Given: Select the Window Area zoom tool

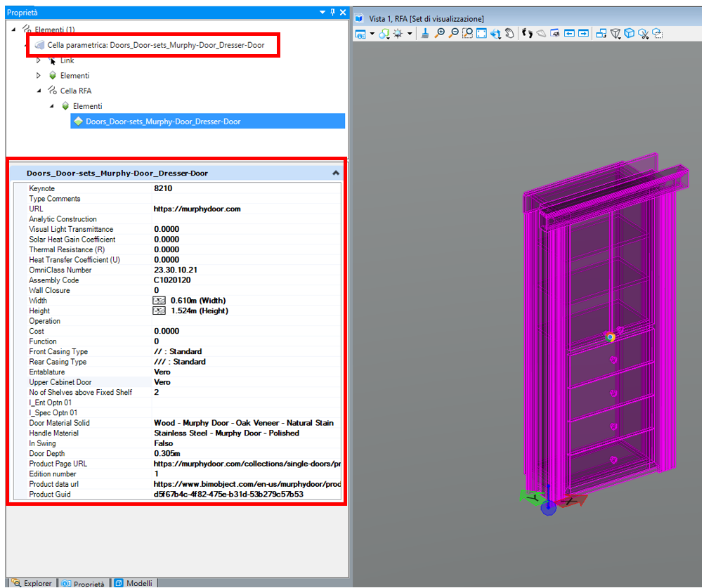Looking at the screenshot, I should (467, 33).
